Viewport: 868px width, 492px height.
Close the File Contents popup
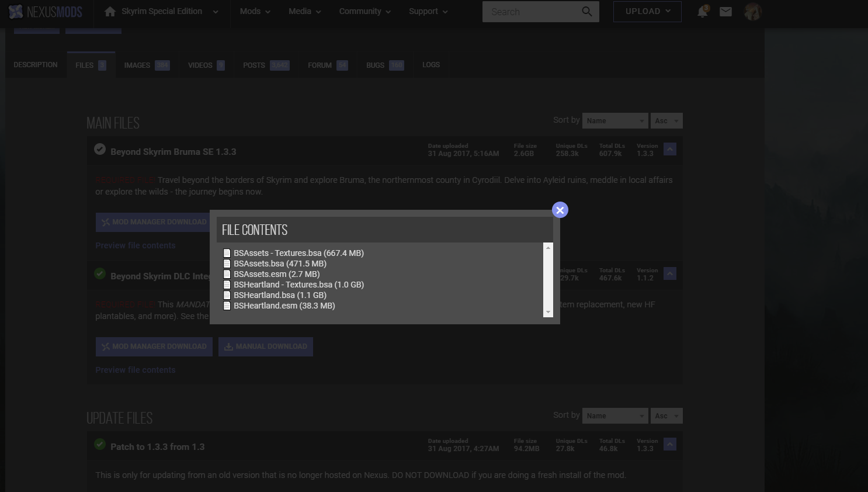coord(560,210)
